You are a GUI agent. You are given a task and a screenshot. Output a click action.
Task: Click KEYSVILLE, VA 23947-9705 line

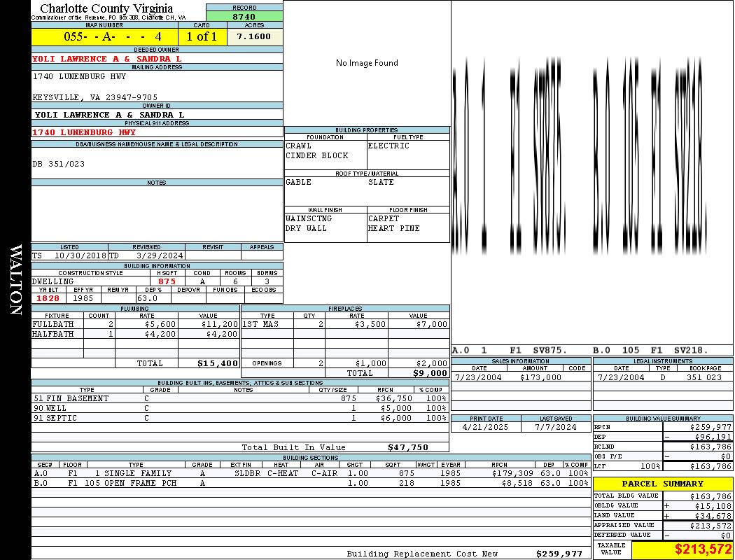95,97
